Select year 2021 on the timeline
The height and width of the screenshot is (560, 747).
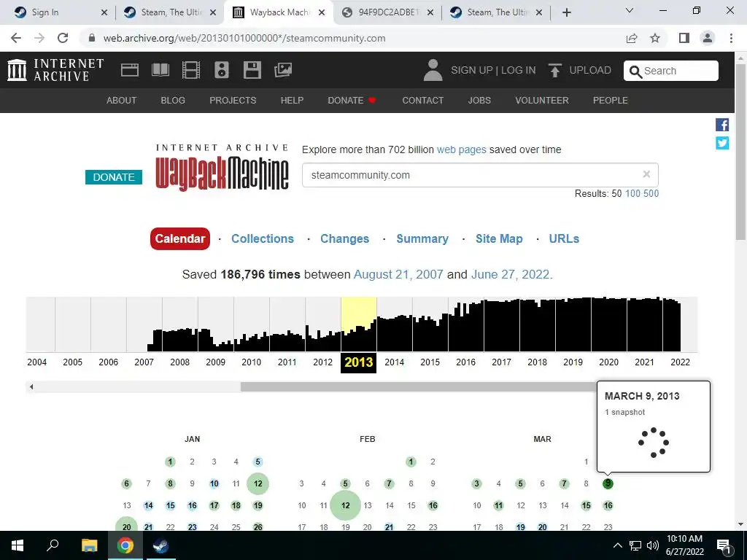click(644, 362)
